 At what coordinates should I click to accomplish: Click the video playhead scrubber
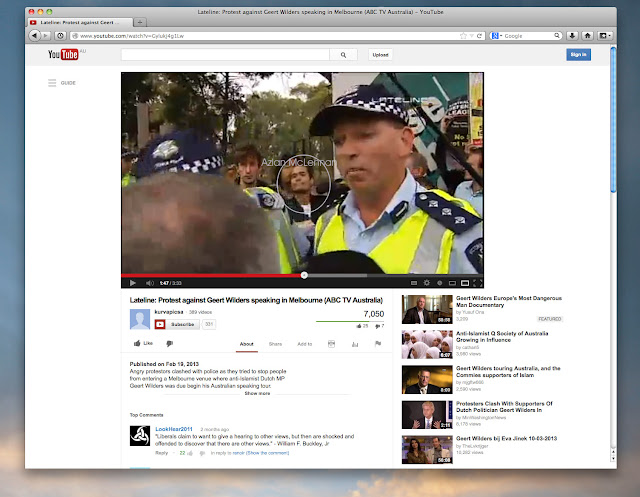tap(304, 275)
